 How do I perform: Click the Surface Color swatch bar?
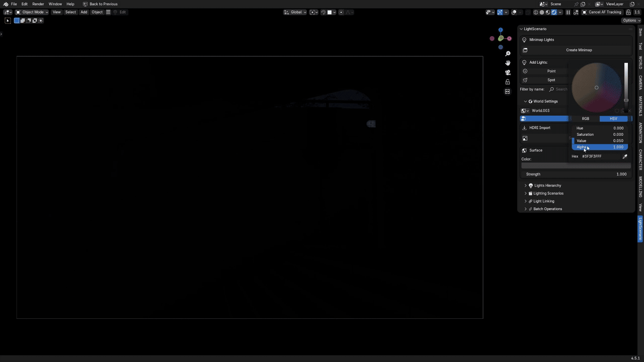[576, 165]
